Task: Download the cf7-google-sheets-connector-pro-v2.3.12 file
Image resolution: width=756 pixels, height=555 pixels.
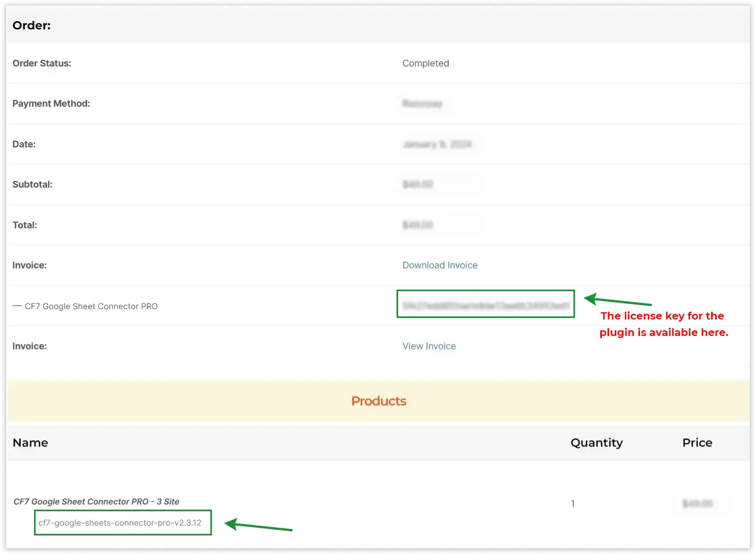Action: click(x=120, y=523)
